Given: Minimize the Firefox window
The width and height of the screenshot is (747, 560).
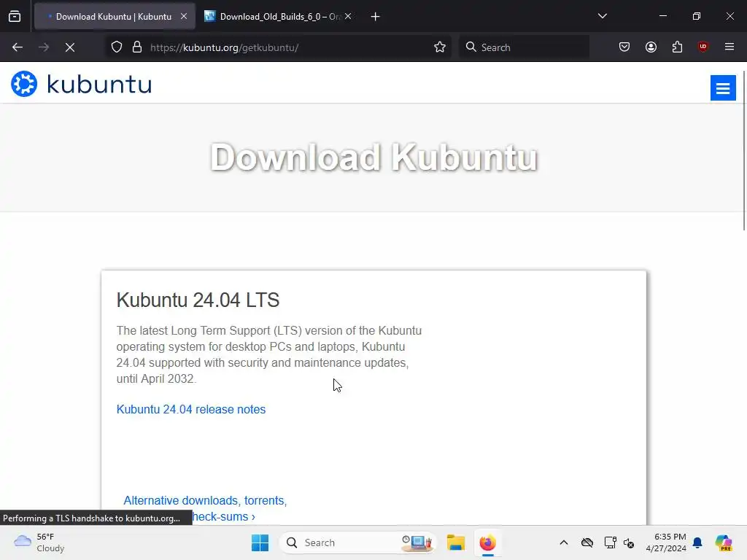Looking at the screenshot, I should click(x=662, y=16).
